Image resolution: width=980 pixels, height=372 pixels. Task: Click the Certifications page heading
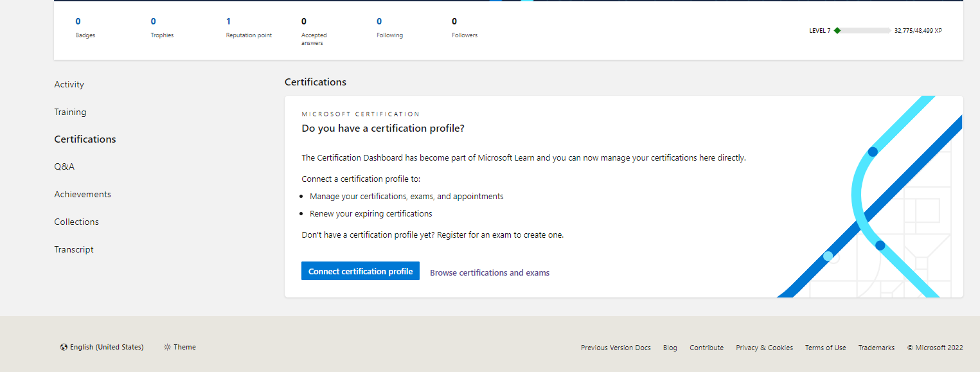click(x=316, y=82)
